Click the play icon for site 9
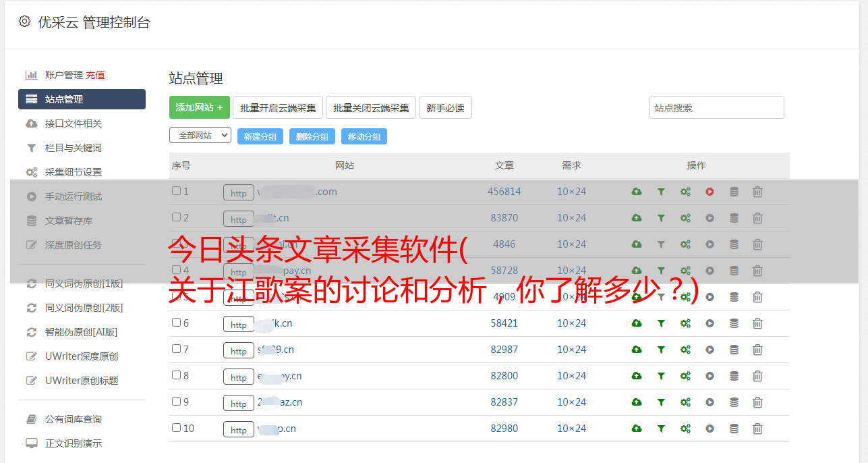The height and width of the screenshot is (463, 868). 710,402
